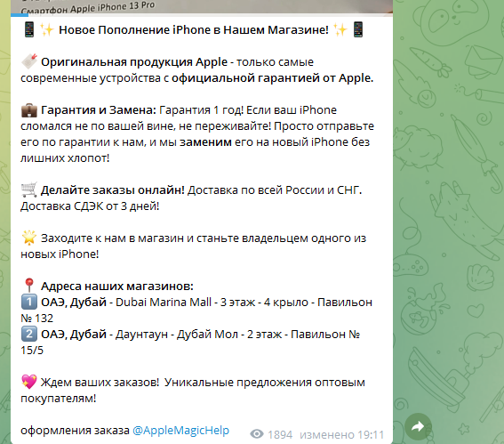Click the word 'покупателям!'
The width and height of the screenshot is (504, 444).
[x=59, y=399]
